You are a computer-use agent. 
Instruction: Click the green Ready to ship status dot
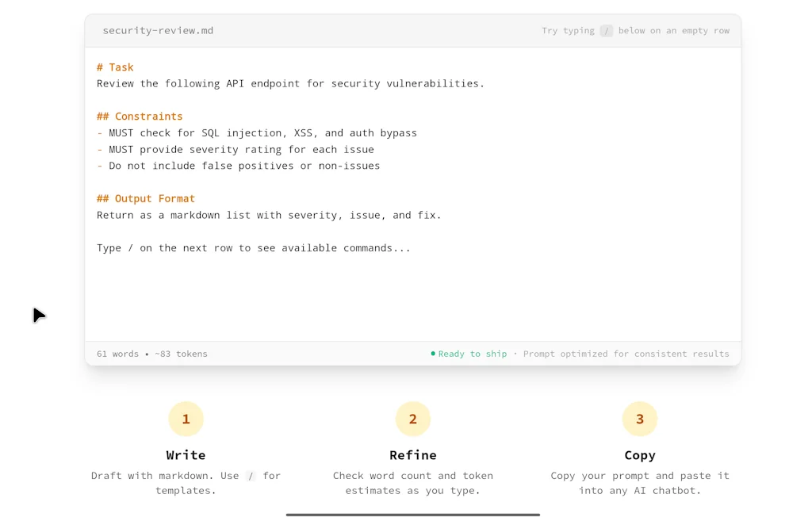coord(432,354)
